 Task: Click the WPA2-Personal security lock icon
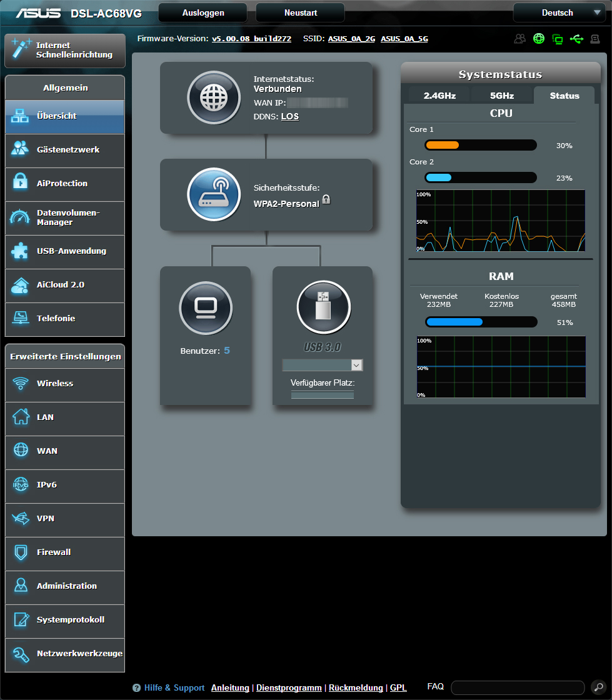326,199
